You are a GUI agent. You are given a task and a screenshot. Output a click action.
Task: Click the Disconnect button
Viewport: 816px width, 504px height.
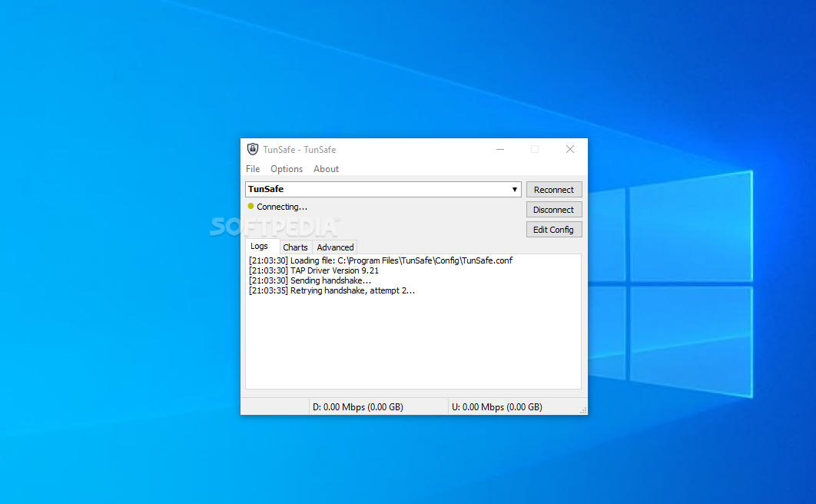(554, 210)
